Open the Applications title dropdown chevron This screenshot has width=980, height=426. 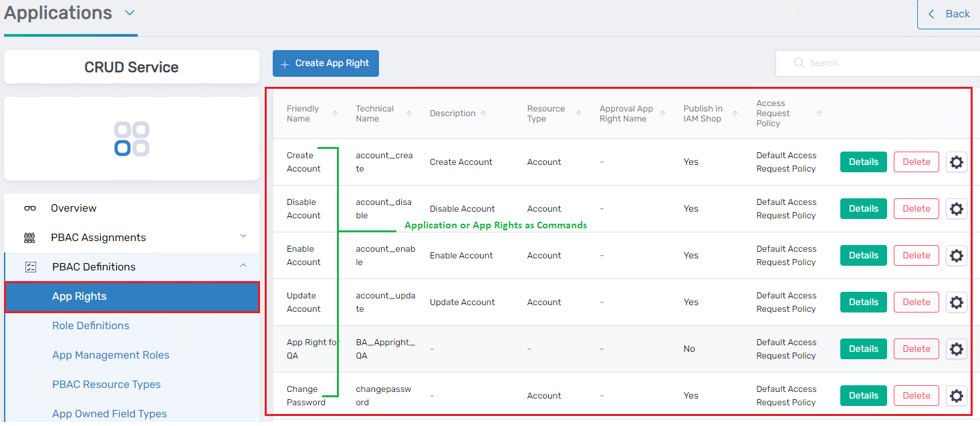(x=130, y=13)
